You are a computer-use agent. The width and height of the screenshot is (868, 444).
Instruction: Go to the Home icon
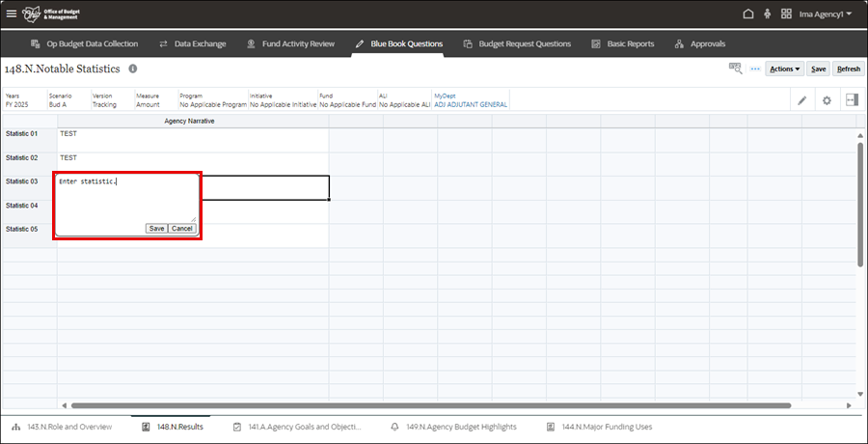pyautogui.click(x=748, y=14)
